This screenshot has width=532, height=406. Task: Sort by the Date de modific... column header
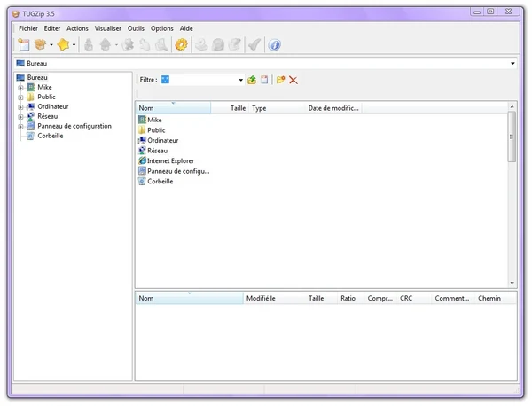333,108
